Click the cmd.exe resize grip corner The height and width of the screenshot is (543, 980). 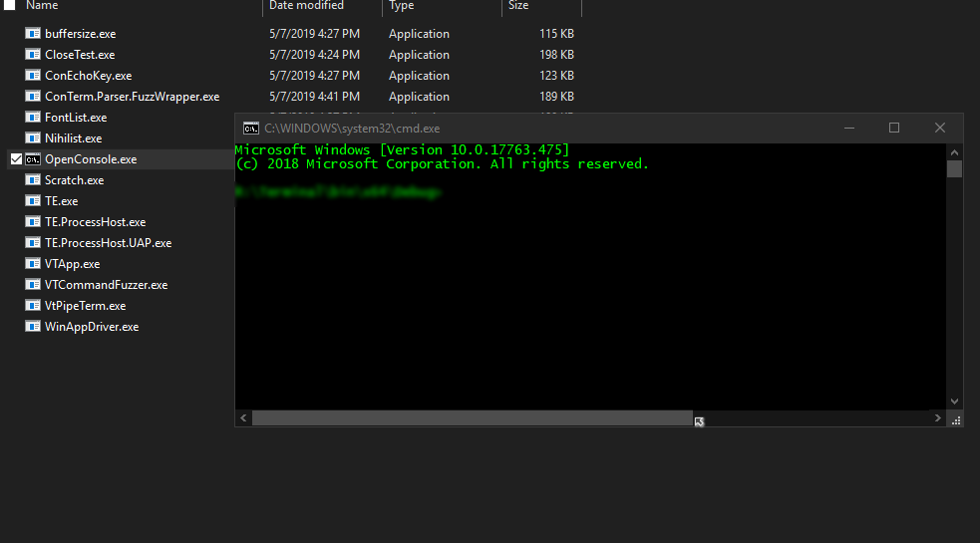(956, 419)
